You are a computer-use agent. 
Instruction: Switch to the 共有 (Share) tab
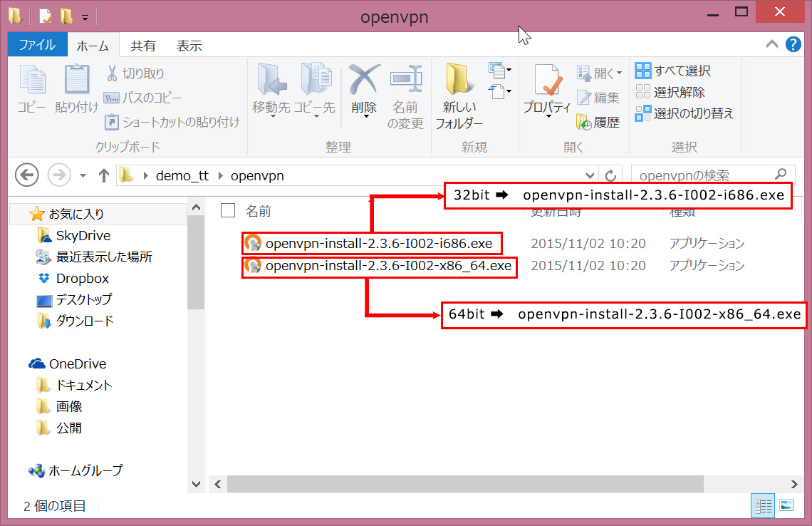click(143, 46)
